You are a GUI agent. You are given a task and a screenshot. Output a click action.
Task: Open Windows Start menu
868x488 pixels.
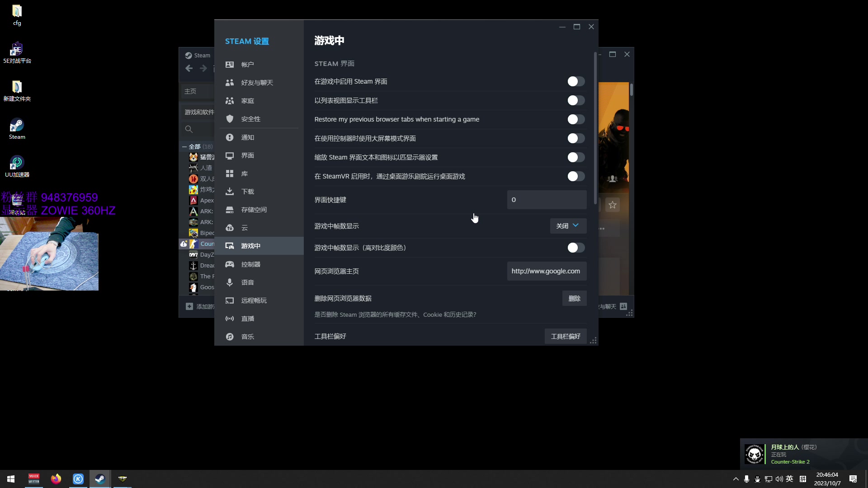11,479
